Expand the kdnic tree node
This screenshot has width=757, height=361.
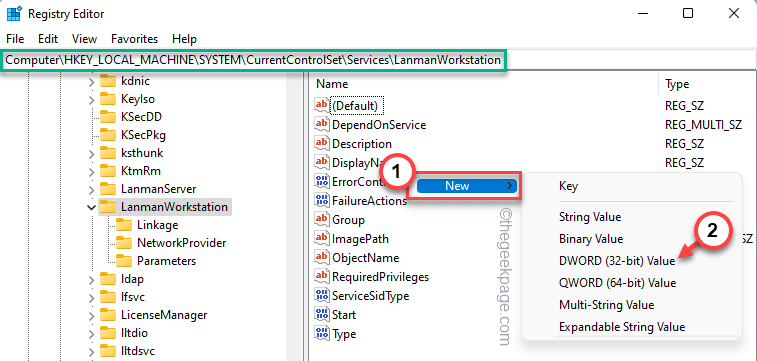click(91, 82)
